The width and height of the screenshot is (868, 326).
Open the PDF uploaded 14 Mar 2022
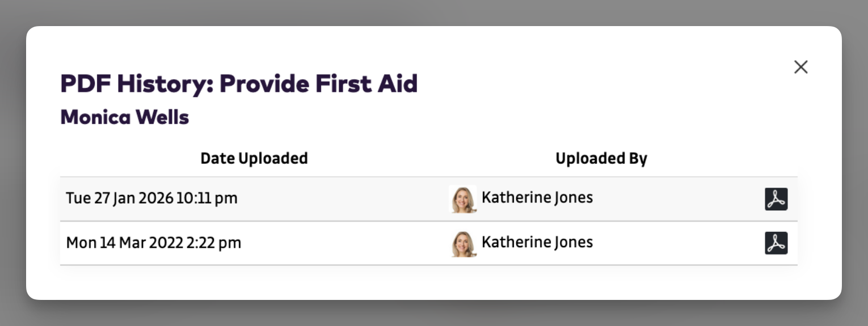pos(776,243)
